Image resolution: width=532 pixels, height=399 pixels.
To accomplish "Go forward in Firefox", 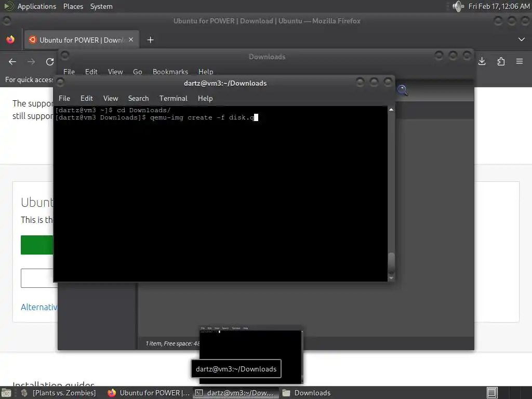I will click(x=31, y=61).
